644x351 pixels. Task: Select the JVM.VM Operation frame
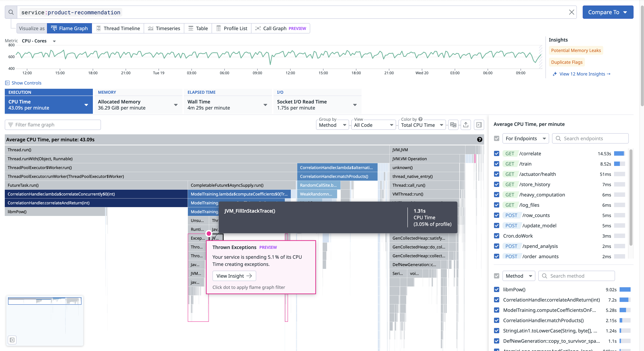tap(424, 159)
